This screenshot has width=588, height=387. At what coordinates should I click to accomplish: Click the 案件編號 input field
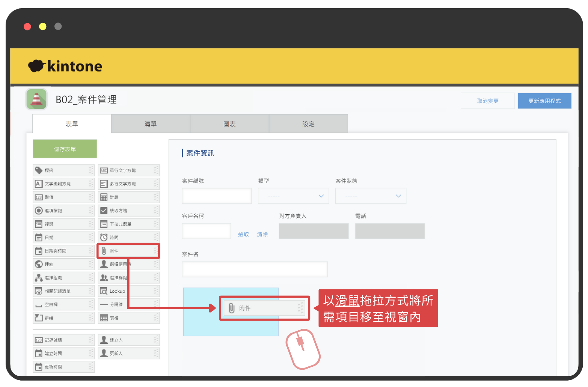pos(217,196)
